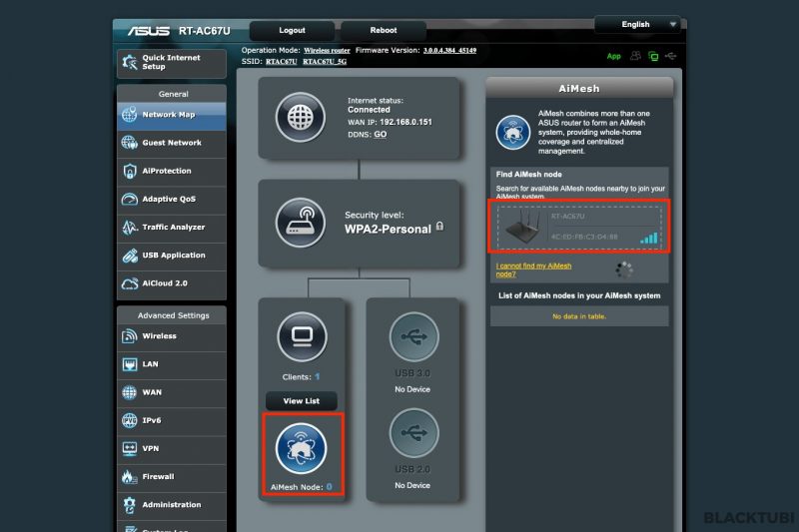Go to AiProtection settings
The width and height of the screenshot is (799, 532).
pyautogui.click(x=172, y=171)
